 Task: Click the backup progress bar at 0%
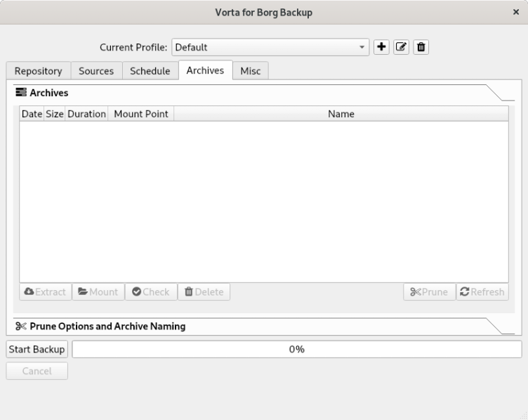coord(296,349)
